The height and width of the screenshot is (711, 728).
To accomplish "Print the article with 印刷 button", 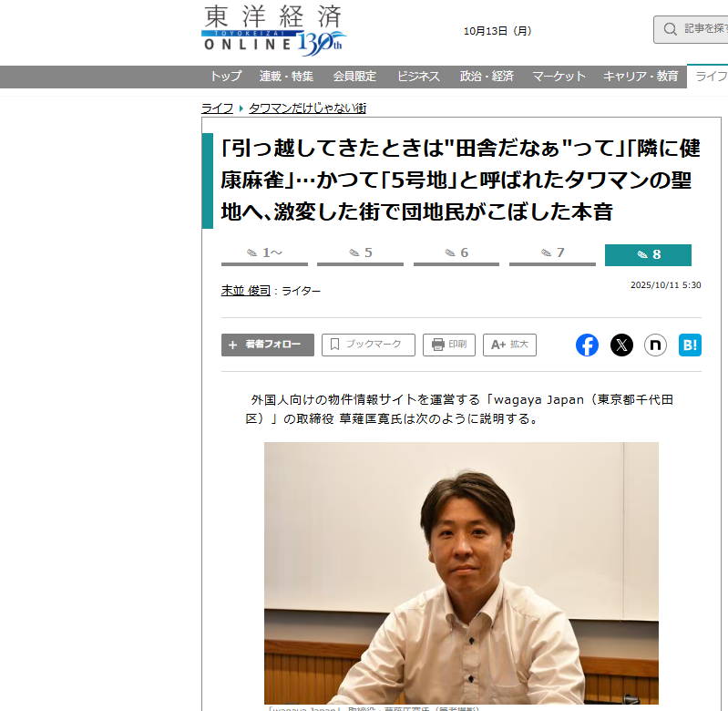I will coord(449,345).
